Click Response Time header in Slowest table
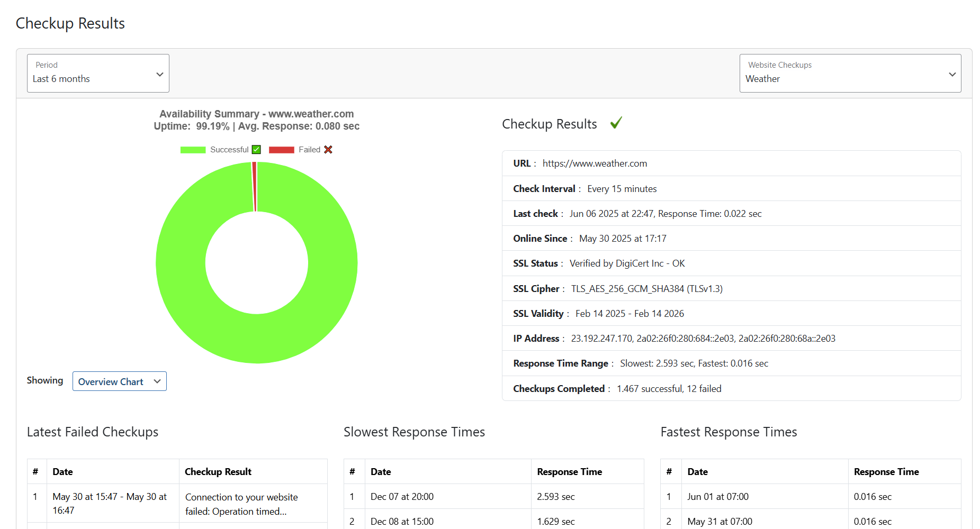This screenshot has width=980, height=529. [x=570, y=472]
